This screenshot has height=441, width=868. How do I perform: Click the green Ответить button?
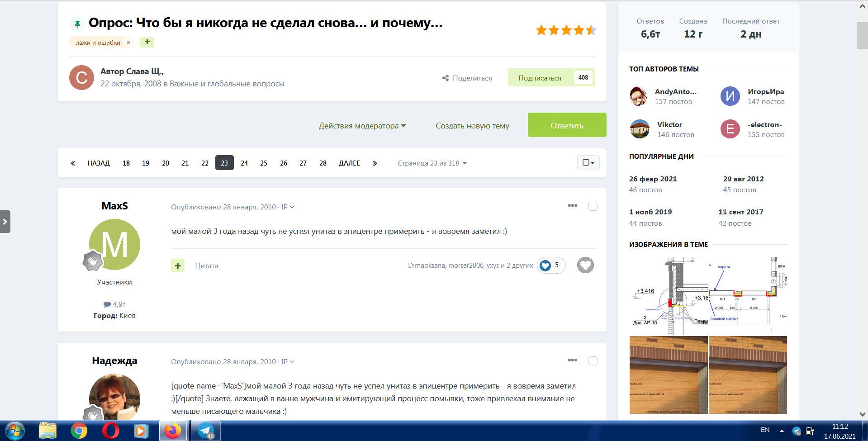pyautogui.click(x=567, y=125)
